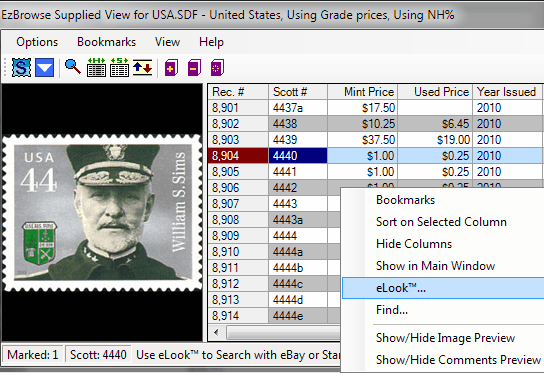This screenshot has height=378, width=544.
Task: Click the horizontal scrollbar left arrow
Action: (x=217, y=333)
